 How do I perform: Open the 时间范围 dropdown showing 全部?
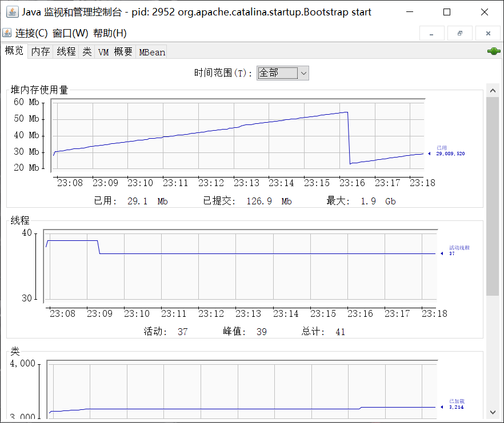[282, 73]
